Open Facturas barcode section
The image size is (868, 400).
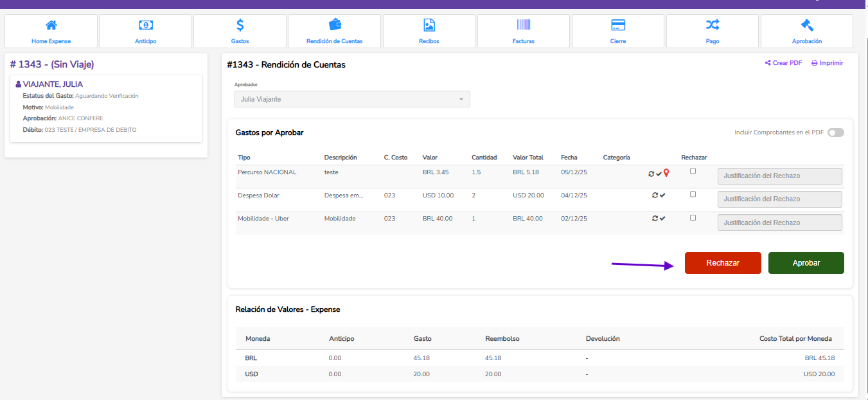524,31
